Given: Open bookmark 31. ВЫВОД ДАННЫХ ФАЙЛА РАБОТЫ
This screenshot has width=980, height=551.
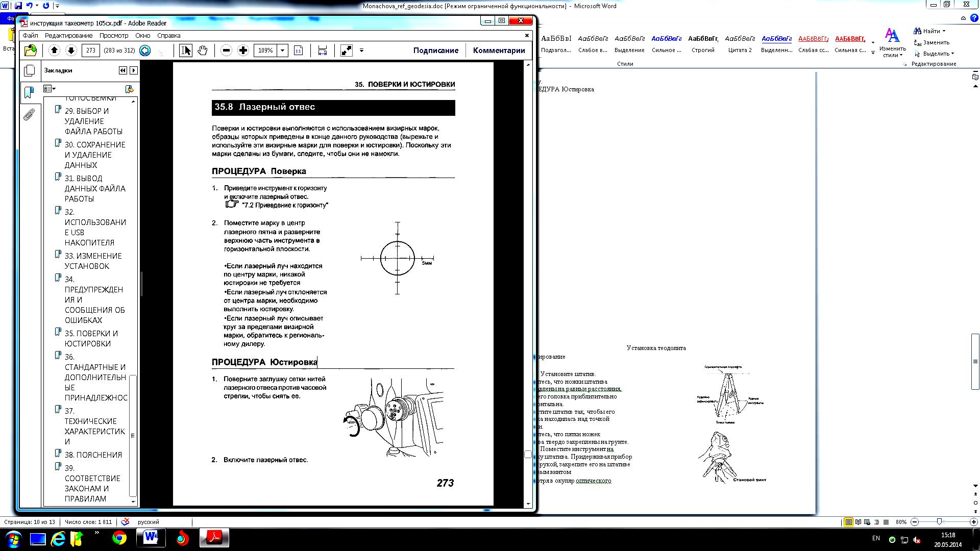Looking at the screenshot, I should (x=94, y=188).
